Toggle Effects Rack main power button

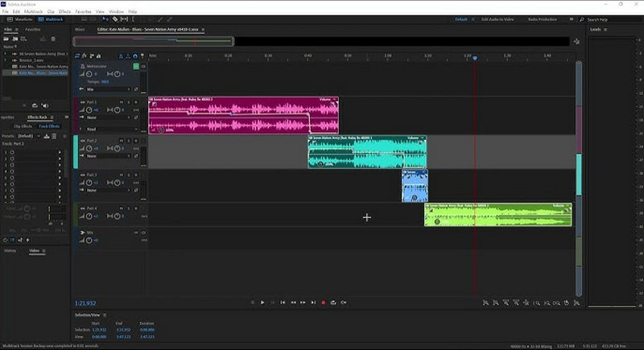[6, 240]
